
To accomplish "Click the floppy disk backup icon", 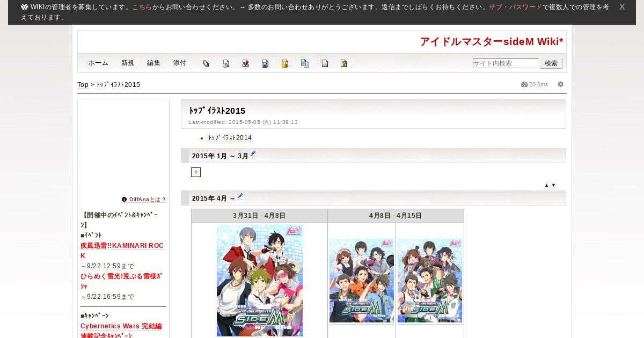I will (265, 63).
